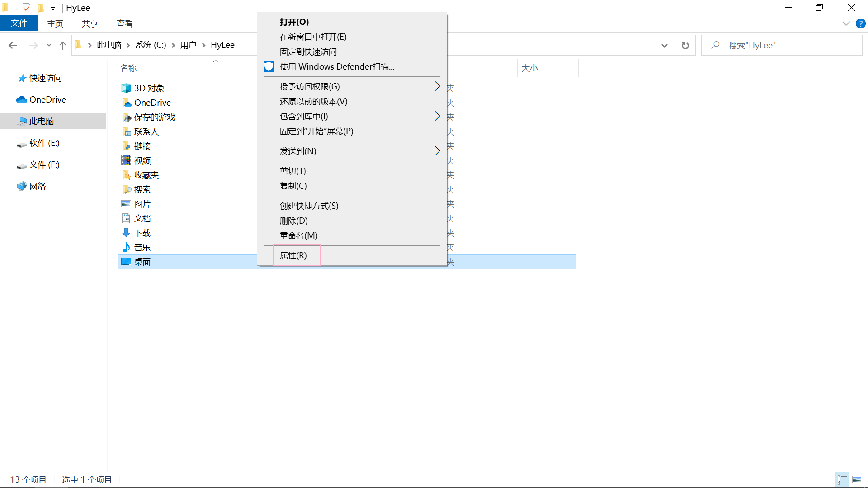This screenshot has width=868, height=488.
Task: Click the 视频 film strip icon
Action: coord(126,160)
